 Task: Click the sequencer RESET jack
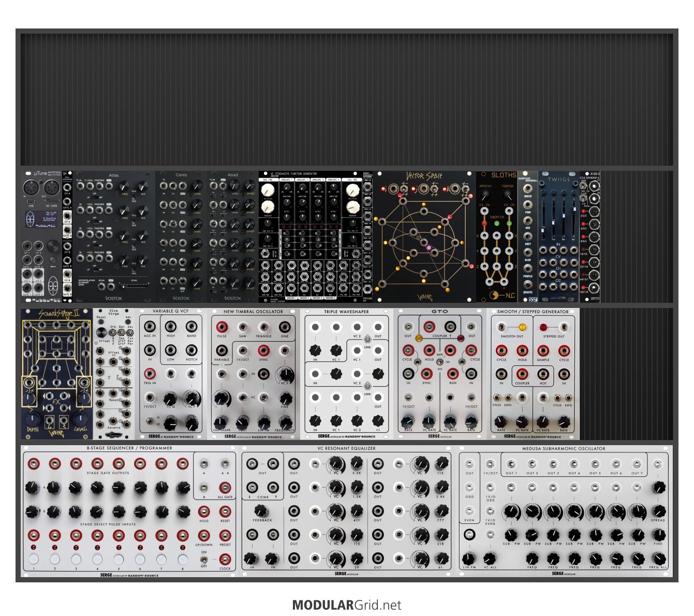[225, 511]
